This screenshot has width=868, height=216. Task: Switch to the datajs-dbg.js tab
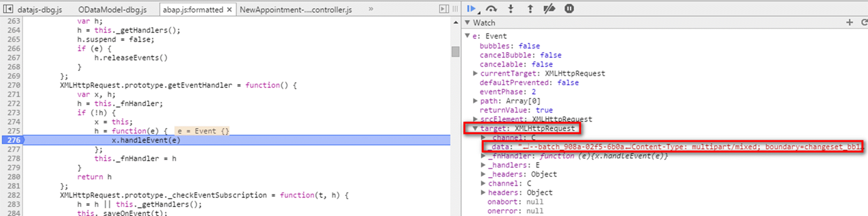tap(40, 10)
